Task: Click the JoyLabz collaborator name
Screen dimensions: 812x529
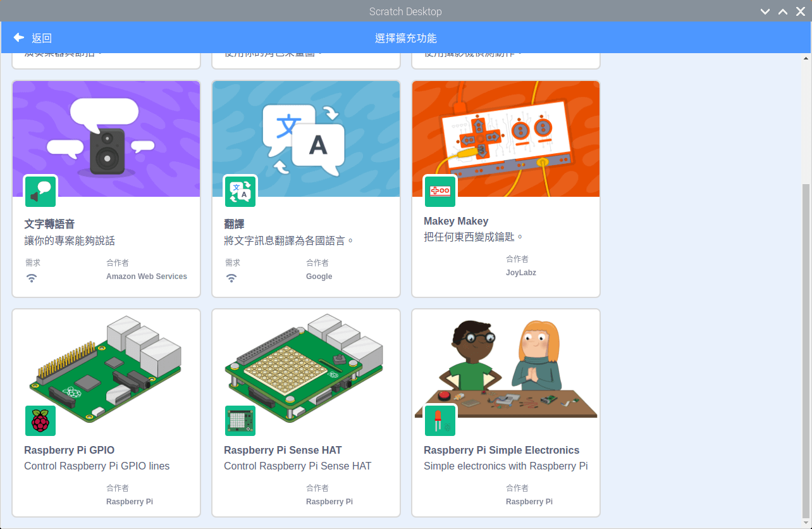Action: pyautogui.click(x=521, y=273)
